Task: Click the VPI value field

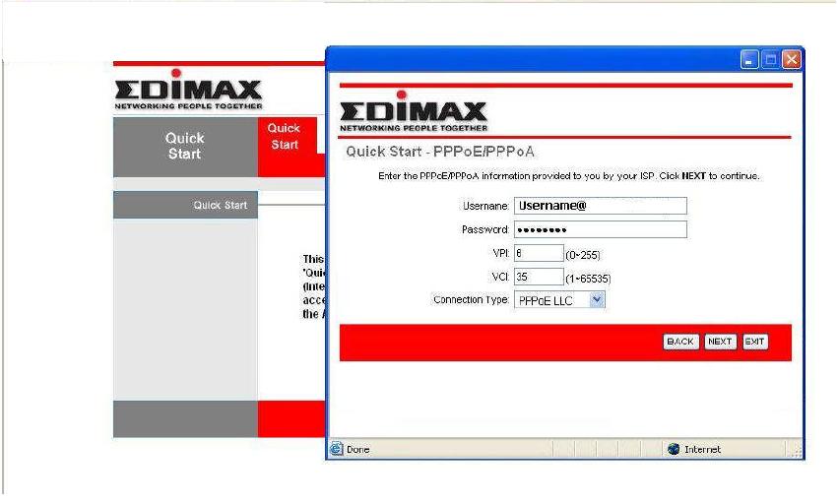Action: pos(539,253)
